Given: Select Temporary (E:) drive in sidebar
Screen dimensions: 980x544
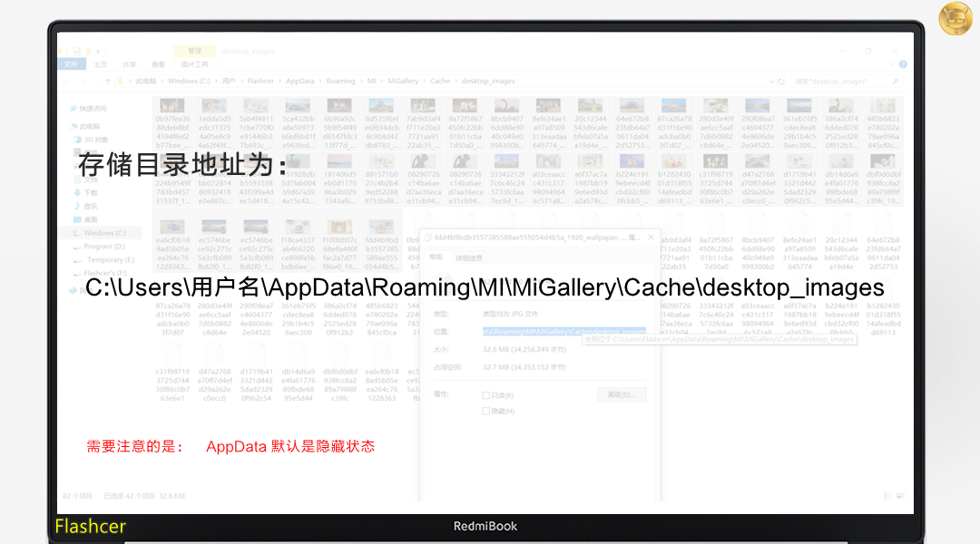Looking at the screenshot, I should click(x=105, y=260).
